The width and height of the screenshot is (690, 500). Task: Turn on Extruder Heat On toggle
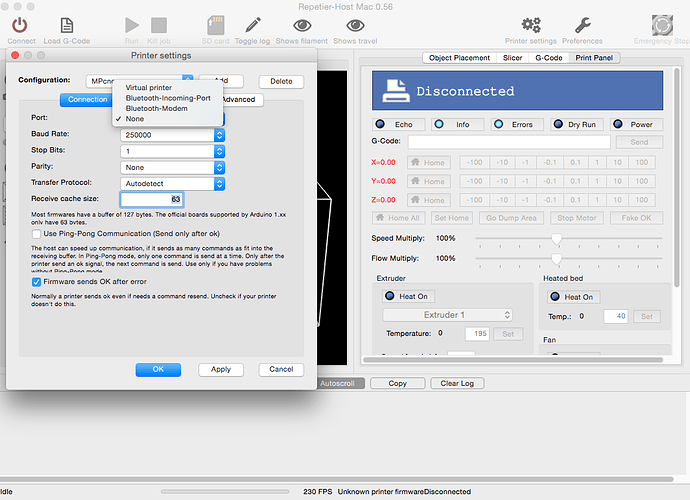[408, 296]
